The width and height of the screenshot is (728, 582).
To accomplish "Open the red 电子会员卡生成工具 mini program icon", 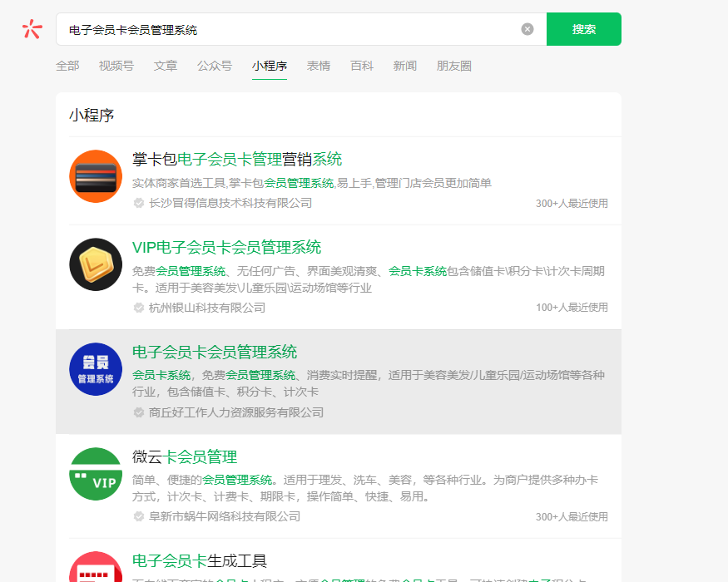I will tap(96, 567).
